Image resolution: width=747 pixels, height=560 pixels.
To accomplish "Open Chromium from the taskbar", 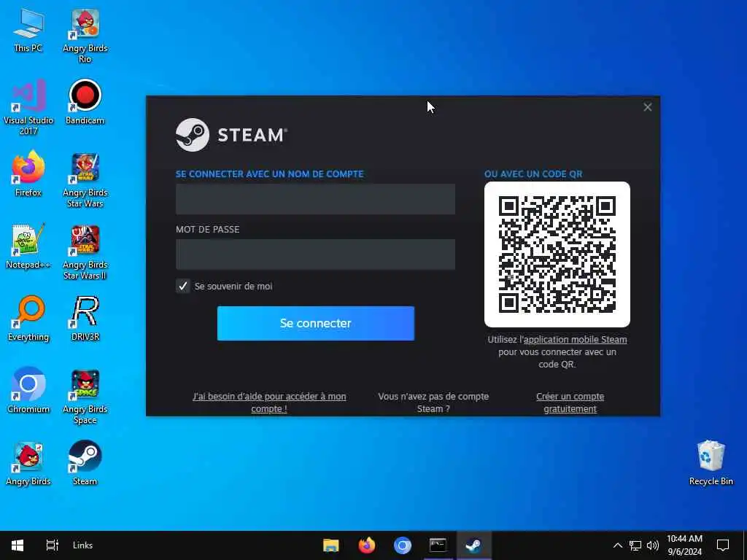I will (x=402, y=545).
